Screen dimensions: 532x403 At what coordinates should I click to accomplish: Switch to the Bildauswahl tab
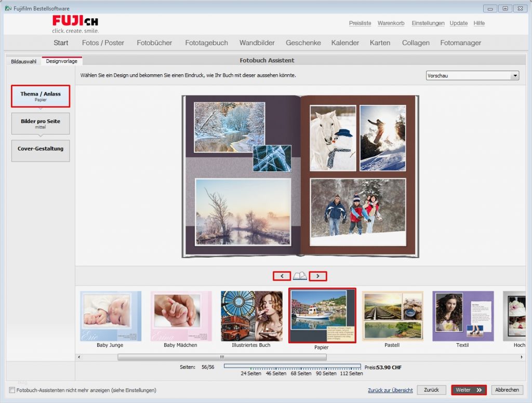tap(23, 61)
